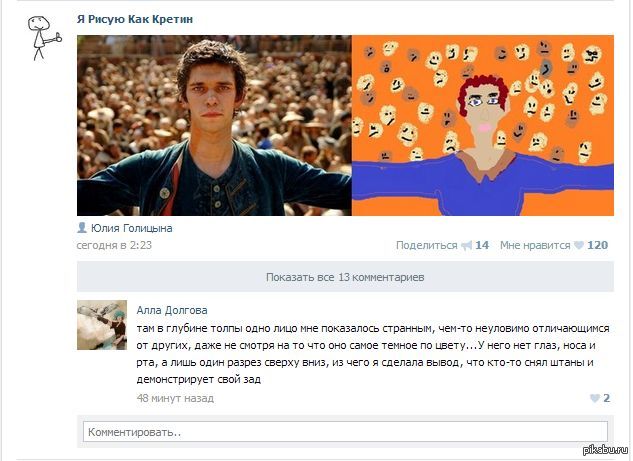633x461 pixels.
Task: Open the group page Я Рисую Как Кретин
Action: 135,19
